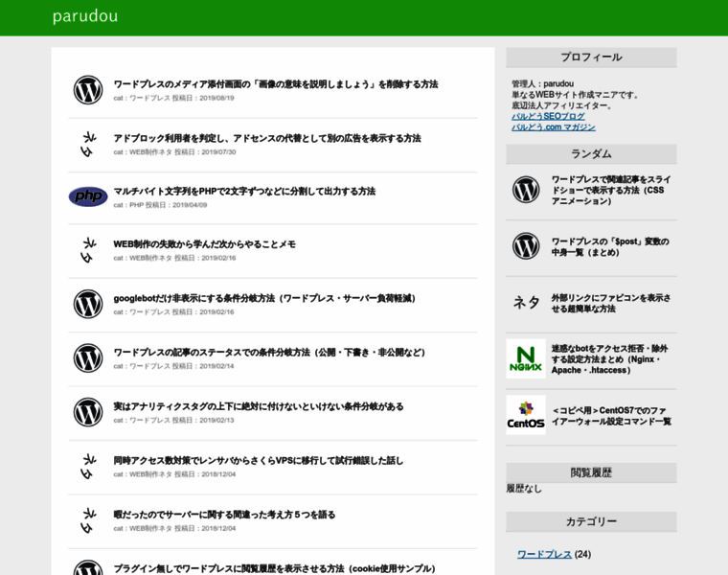Click the PHP logo icon
The width and height of the screenshot is (728, 575).
coord(88,197)
